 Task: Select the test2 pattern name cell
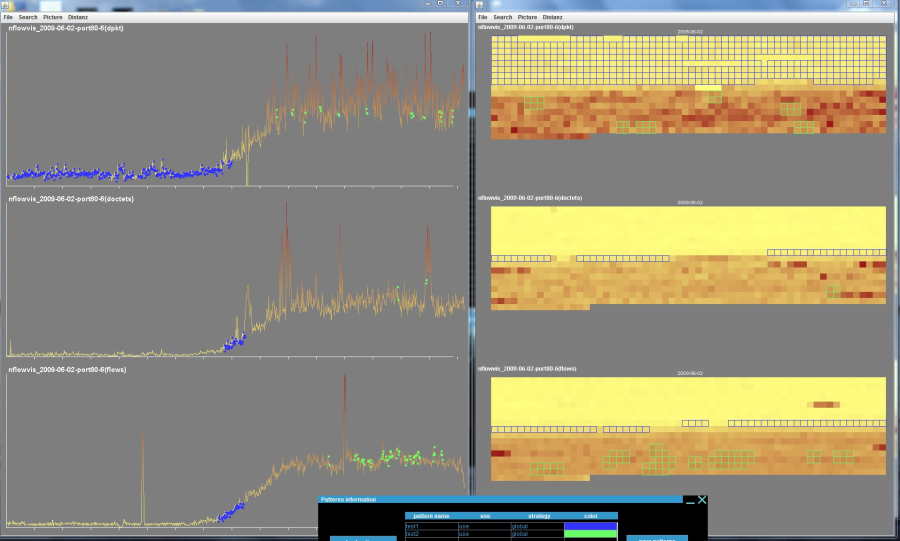point(431,534)
